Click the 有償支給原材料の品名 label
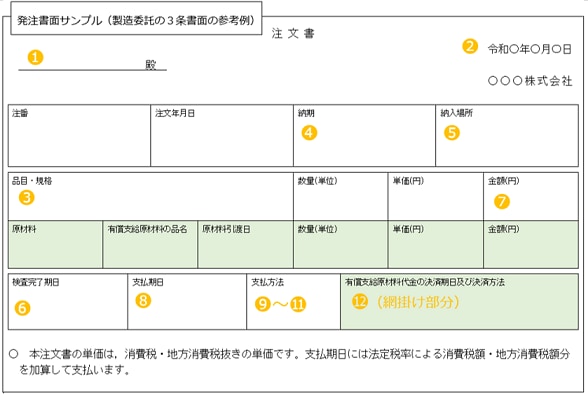588x395 pixels. 147,229
